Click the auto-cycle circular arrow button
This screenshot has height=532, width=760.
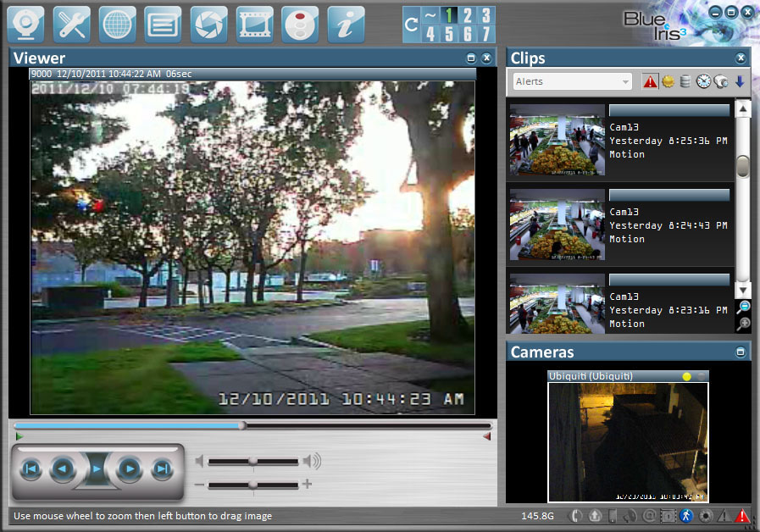click(x=412, y=25)
